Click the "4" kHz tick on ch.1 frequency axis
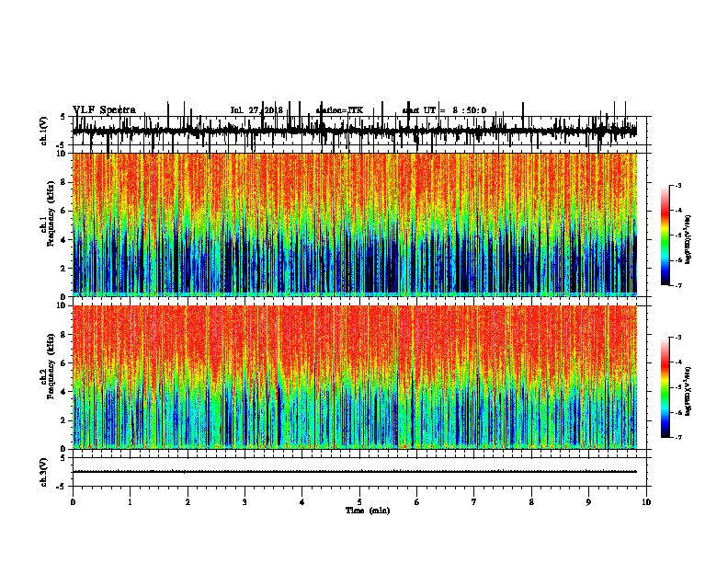The width and height of the screenshot is (728, 563). click(64, 240)
